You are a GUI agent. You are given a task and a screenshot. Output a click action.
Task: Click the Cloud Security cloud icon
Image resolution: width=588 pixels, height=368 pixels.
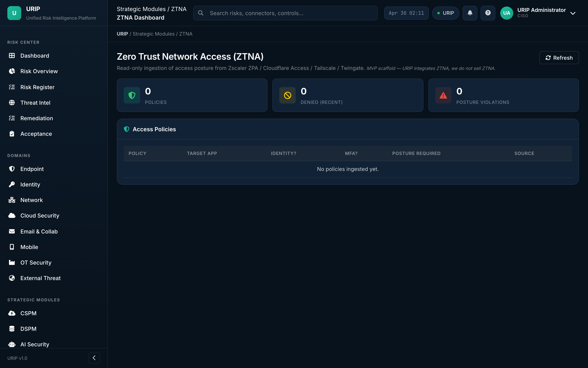(12, 216)
